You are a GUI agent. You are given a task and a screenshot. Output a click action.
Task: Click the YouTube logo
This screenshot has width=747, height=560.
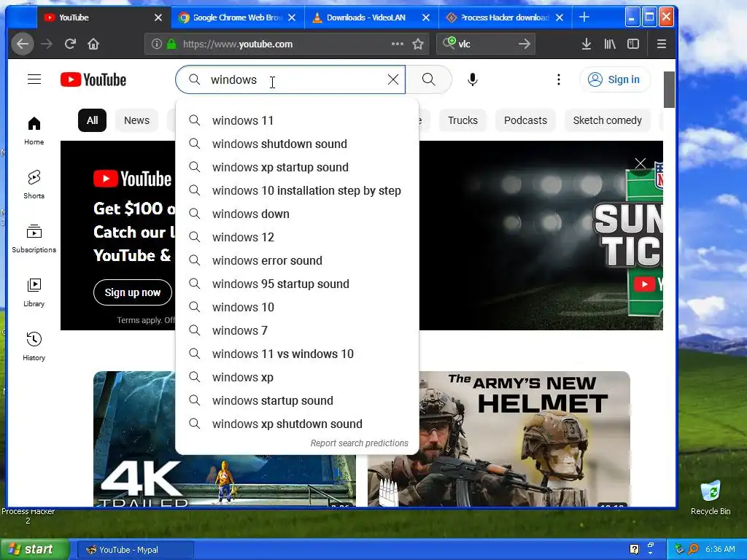click(93, 79)
